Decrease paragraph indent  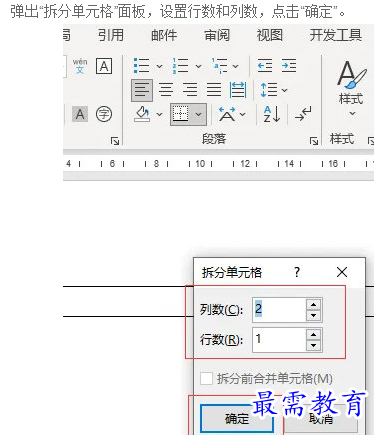click(x=265, y=66)
